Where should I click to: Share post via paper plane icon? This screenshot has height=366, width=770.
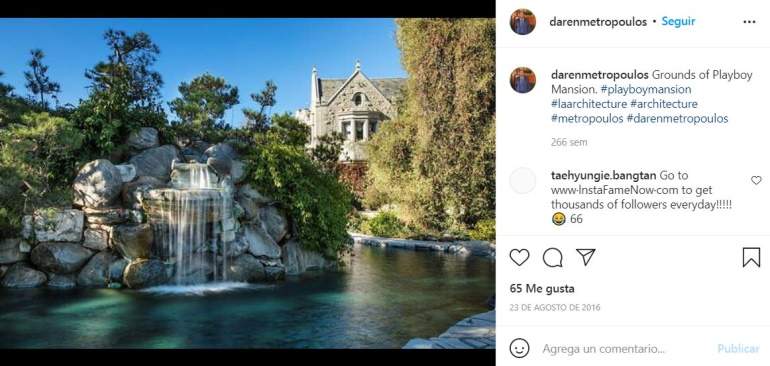point(585,257)
